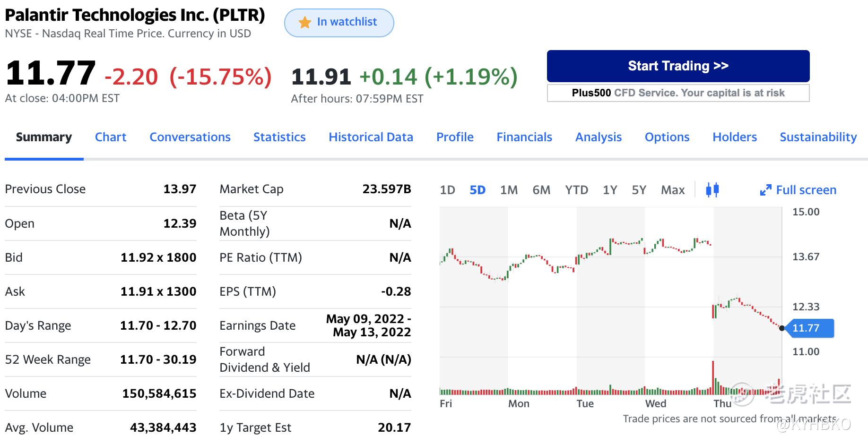
Task: Click the Plus500 CFD Service banner
Action: point(678,93)
